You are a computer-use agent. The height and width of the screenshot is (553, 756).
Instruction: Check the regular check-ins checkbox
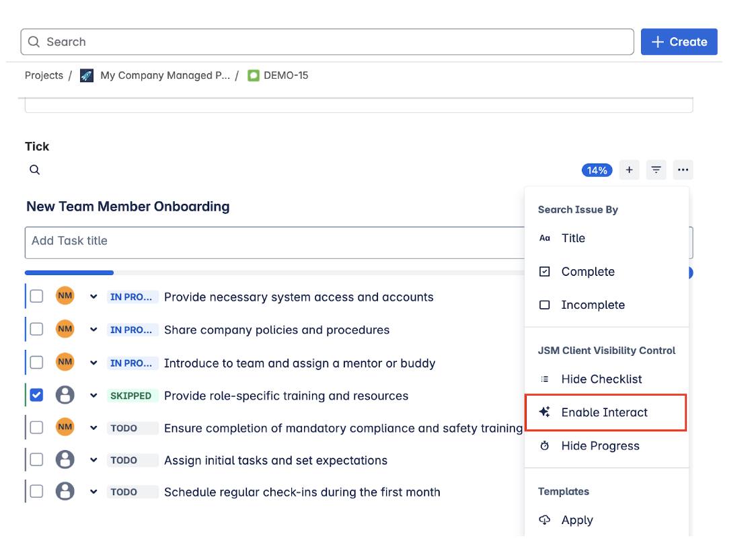(36, 492)
